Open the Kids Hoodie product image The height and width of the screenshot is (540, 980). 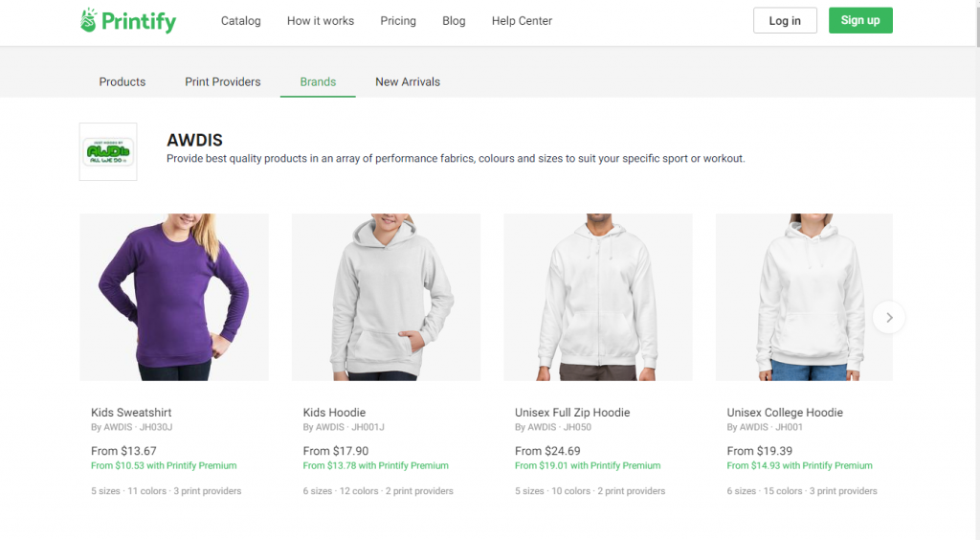tap(387, 297)
